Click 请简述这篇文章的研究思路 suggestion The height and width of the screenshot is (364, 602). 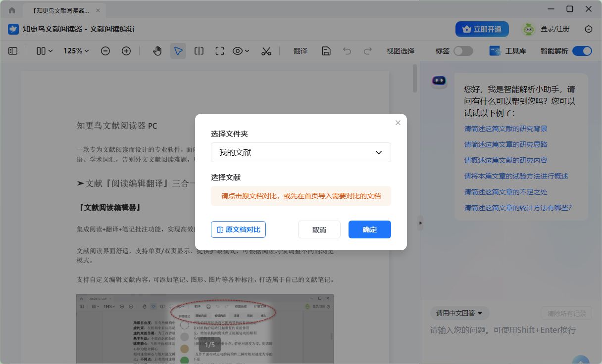[x=506, y=144]
